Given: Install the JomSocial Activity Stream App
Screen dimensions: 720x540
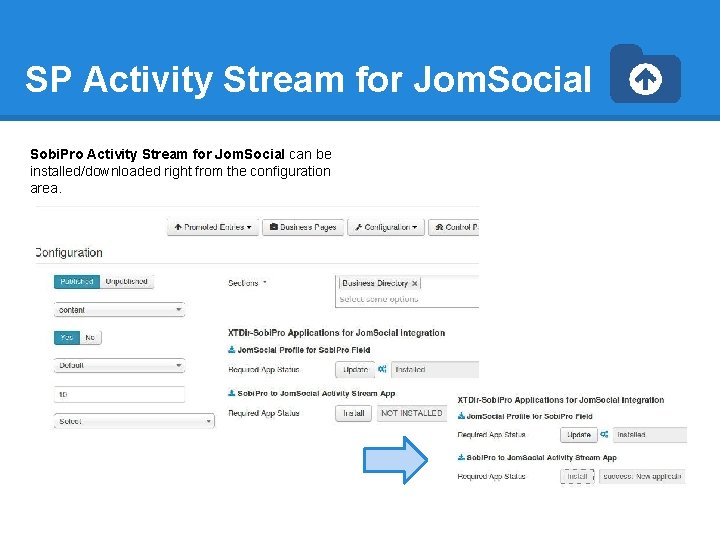Looking at the screenshot, I should [354, 413].
